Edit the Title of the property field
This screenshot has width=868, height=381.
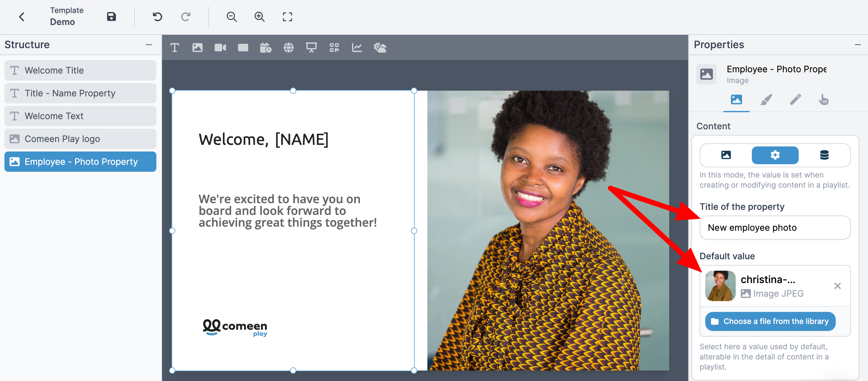(x=775, y=228)
